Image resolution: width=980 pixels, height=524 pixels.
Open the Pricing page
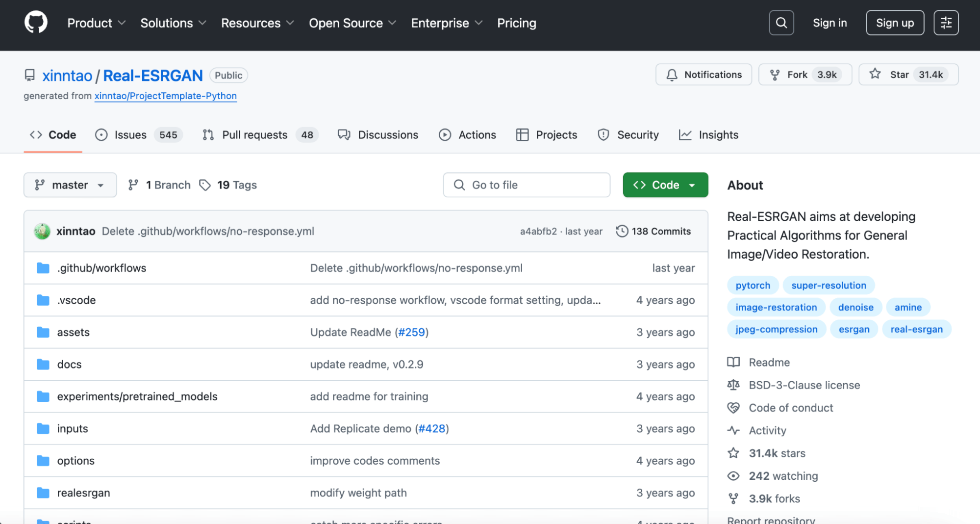[517, 23]
